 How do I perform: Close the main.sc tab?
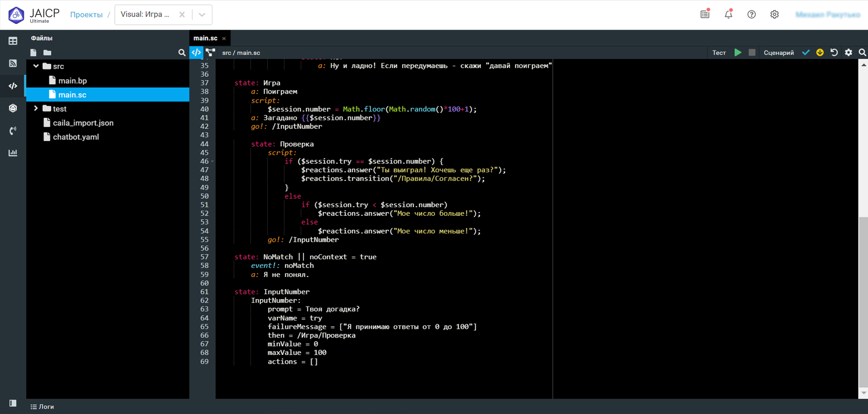[x=224, y=38]
